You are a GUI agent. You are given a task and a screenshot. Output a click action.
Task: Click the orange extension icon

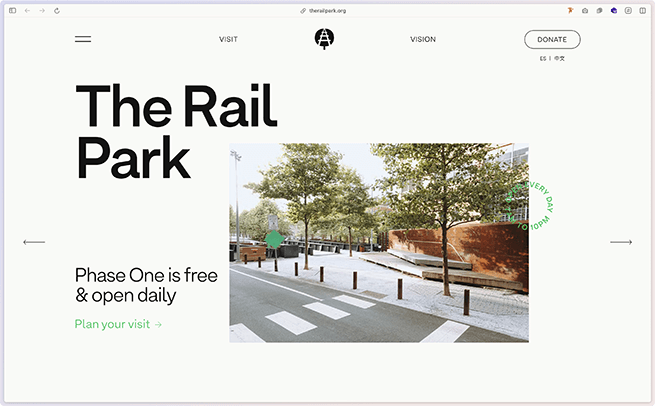(570, 11)
